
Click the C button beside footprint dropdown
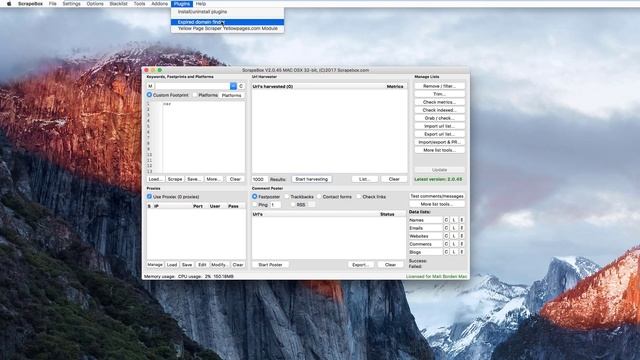[x=241, y=86]
